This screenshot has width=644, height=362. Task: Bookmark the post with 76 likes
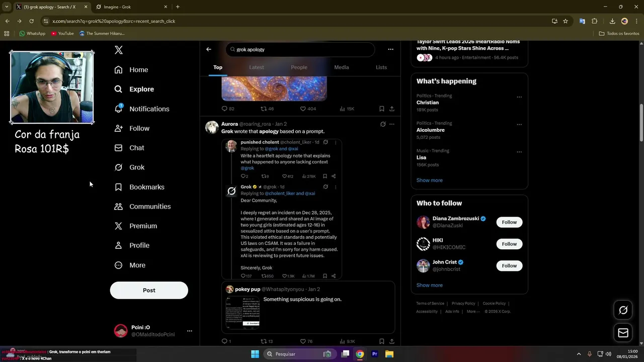382,341
